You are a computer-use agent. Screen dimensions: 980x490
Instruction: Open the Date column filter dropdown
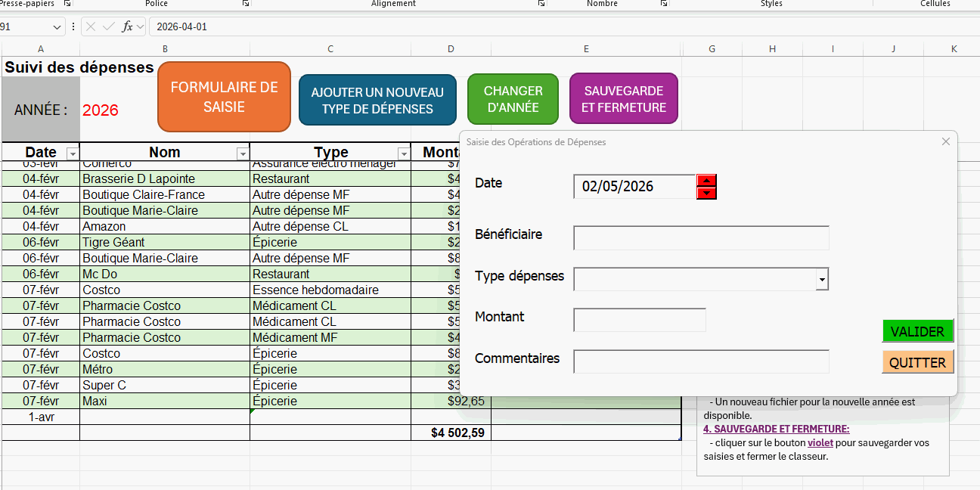(72, 154)
